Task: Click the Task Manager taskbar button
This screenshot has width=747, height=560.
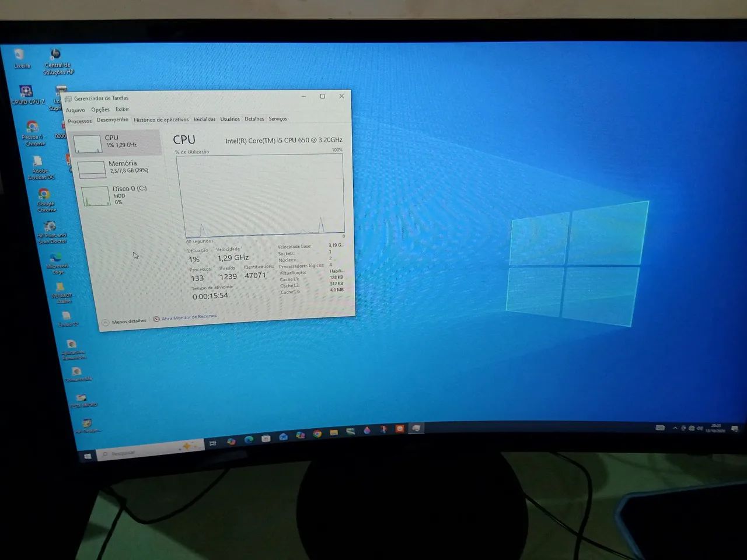Action: pos(416,428)
